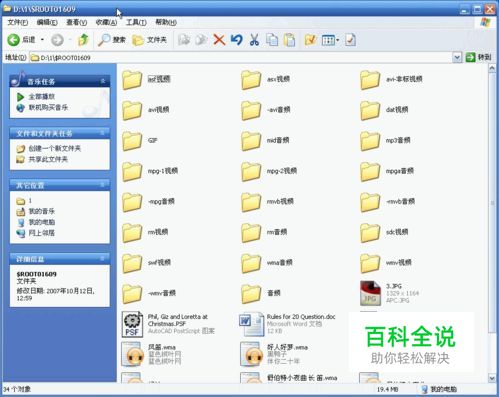Click the address bar path field
499x397 pixels.
click(x=241, y=57)
